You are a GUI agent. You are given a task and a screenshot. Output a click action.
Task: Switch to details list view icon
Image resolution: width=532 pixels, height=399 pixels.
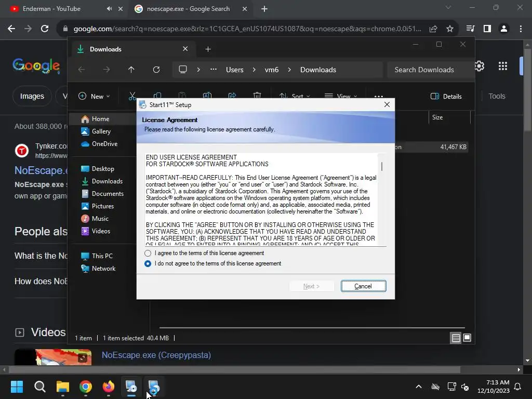point(456,338)
